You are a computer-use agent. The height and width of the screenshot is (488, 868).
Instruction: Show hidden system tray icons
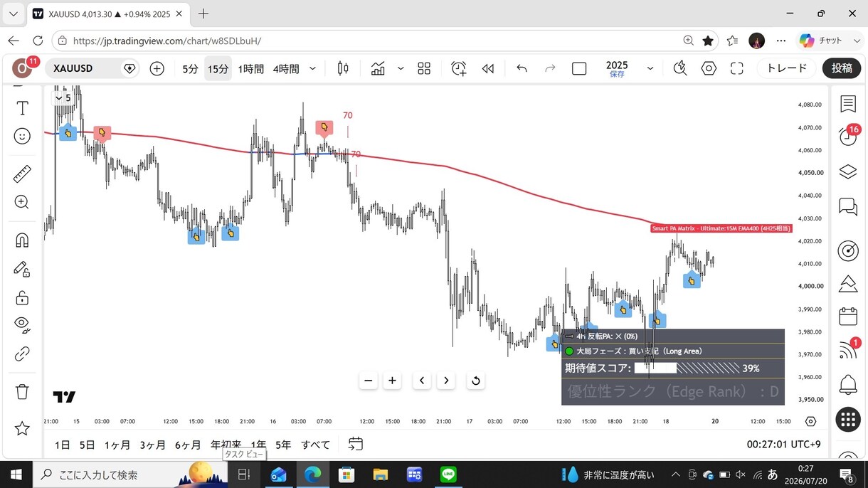(x=677, y=474)
